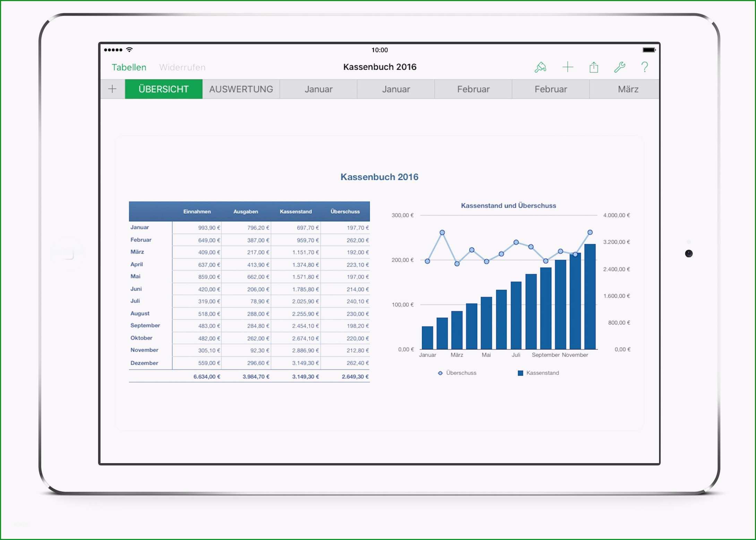Image resolution: width=756 pixels, height=540 pixels.
Task: Select the Dezember row label
Action: (x=144, y=363)
